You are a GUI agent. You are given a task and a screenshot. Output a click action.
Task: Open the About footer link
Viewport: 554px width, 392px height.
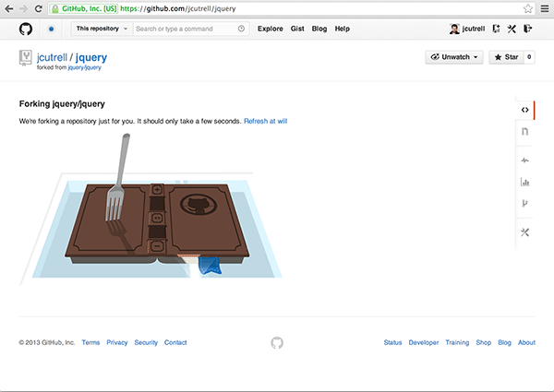526,342
